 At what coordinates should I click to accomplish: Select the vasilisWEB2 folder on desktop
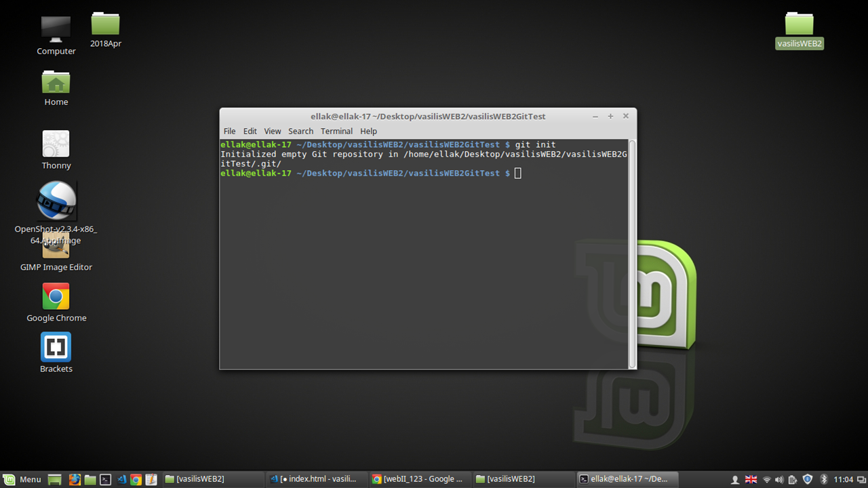point(800,31)
